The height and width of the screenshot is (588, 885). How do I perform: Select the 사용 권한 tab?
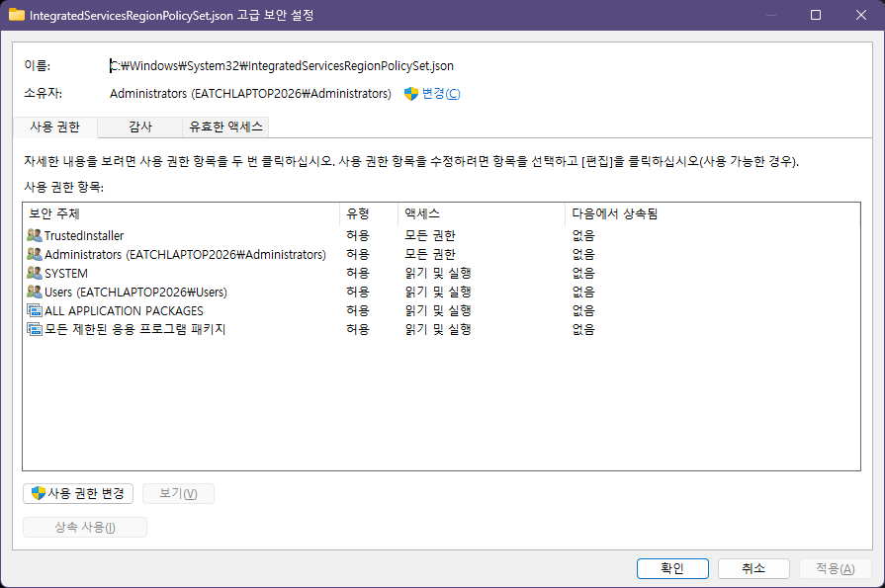(x=55, y=126)
